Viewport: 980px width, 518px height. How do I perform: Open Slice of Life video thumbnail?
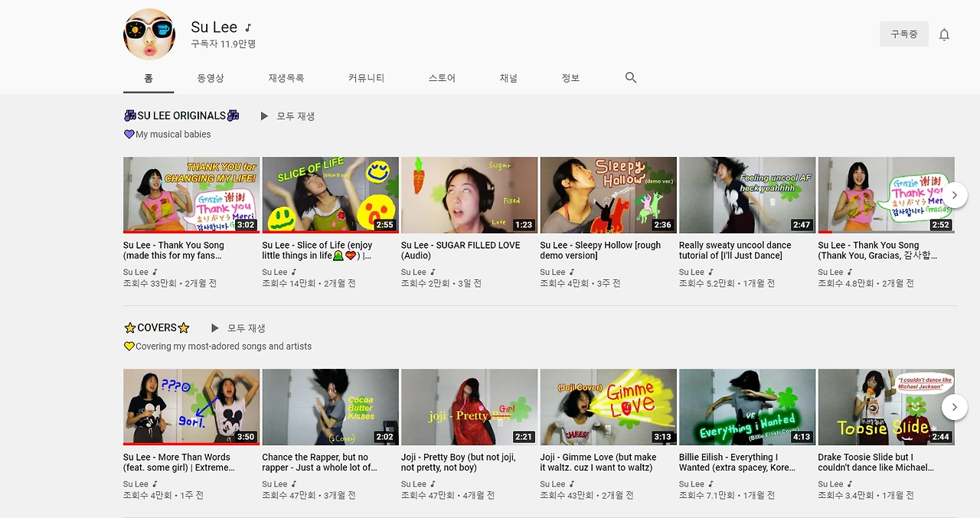click(330, 195)
